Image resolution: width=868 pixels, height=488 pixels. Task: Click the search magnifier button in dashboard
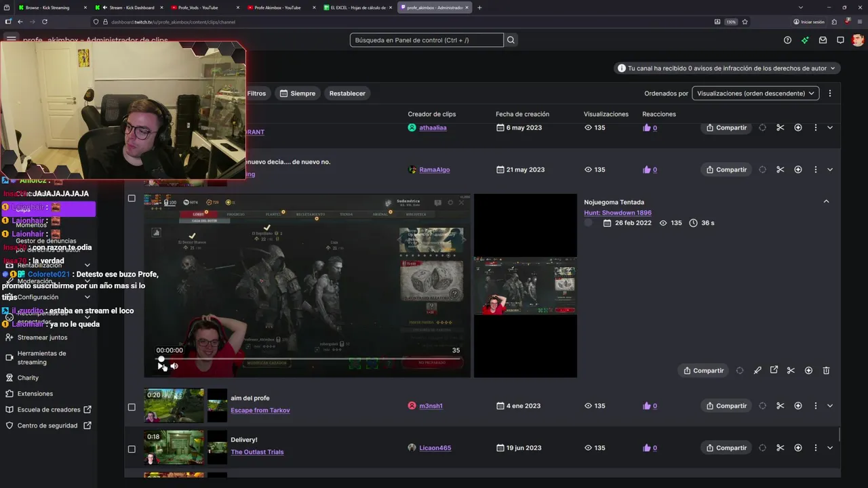[x=511, y=40]
